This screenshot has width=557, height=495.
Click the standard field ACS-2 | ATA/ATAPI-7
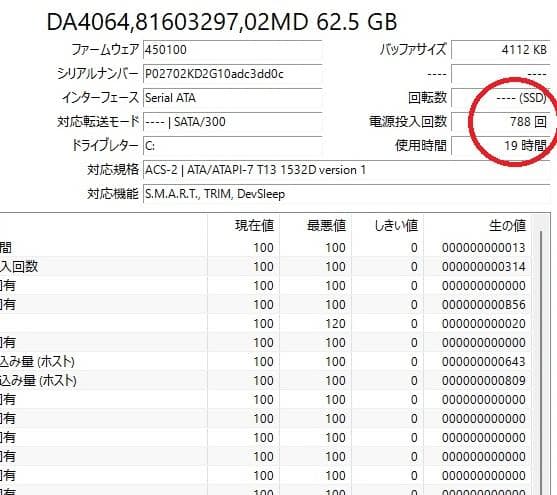(x=346, y=170)
